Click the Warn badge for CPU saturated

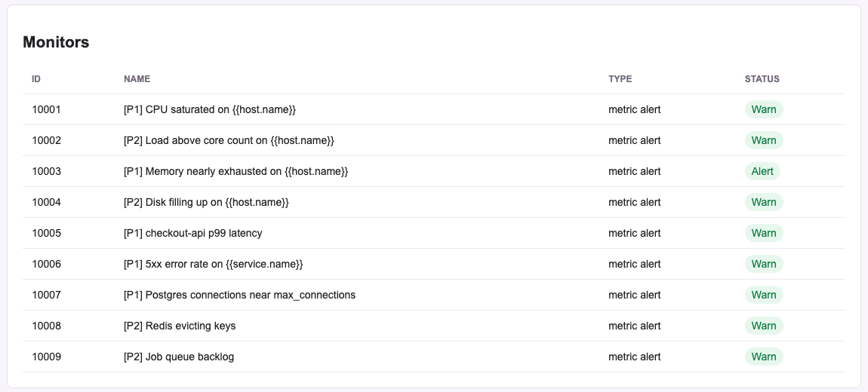764,109
